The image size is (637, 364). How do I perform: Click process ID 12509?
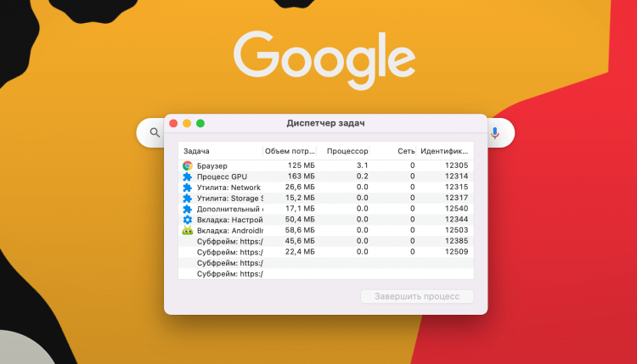coord(456,251)
